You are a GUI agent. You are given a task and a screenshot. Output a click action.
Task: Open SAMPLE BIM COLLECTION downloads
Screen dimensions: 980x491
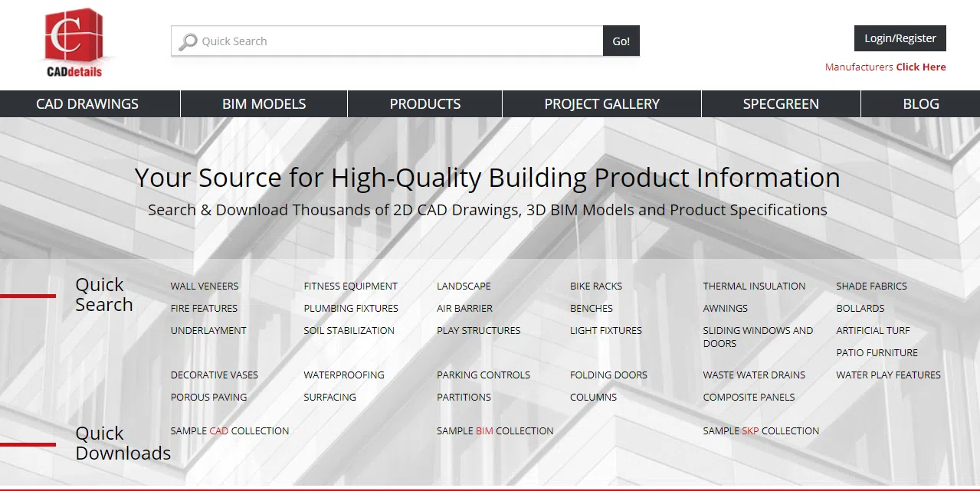pos(495,430)
